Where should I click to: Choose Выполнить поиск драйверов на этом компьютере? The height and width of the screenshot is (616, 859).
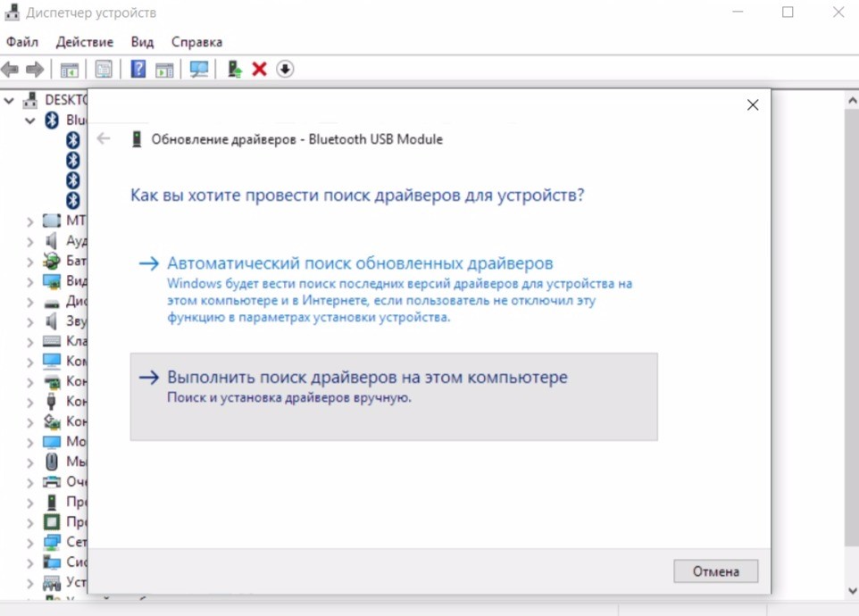pyautogui.click(x=394, y=396)
